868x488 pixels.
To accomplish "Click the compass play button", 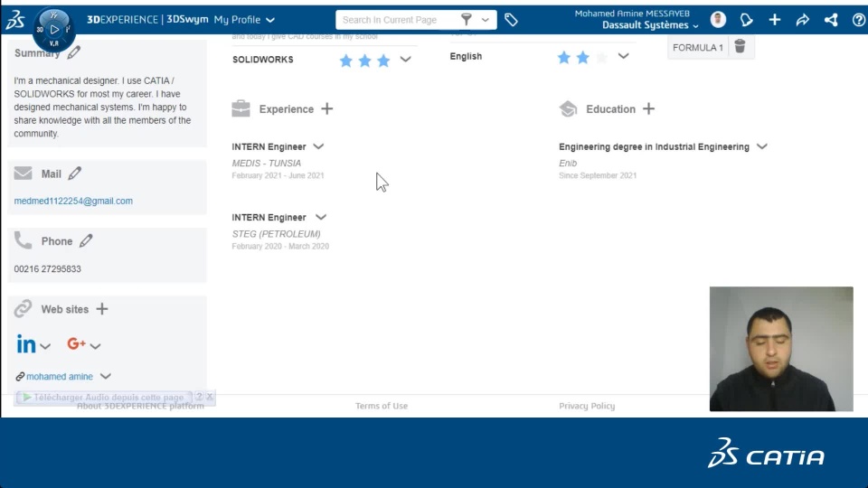I will pyautogui.click(x=53, y=29).
